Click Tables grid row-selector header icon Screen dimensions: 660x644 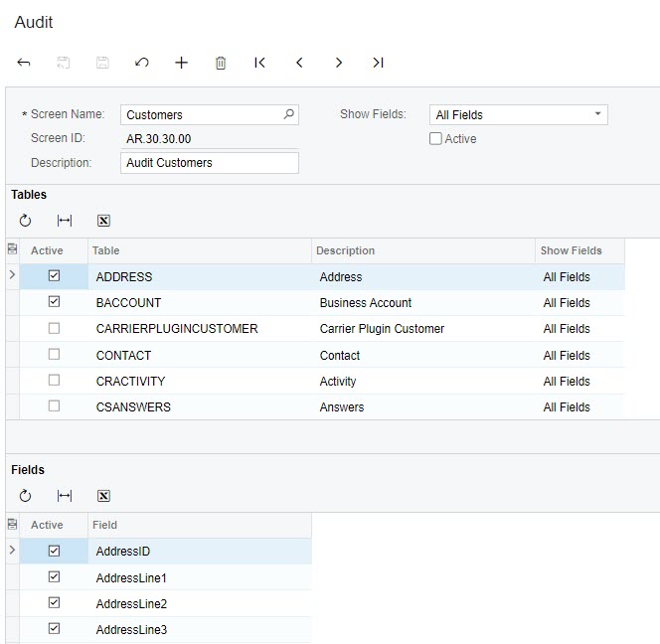click(13, 249)
